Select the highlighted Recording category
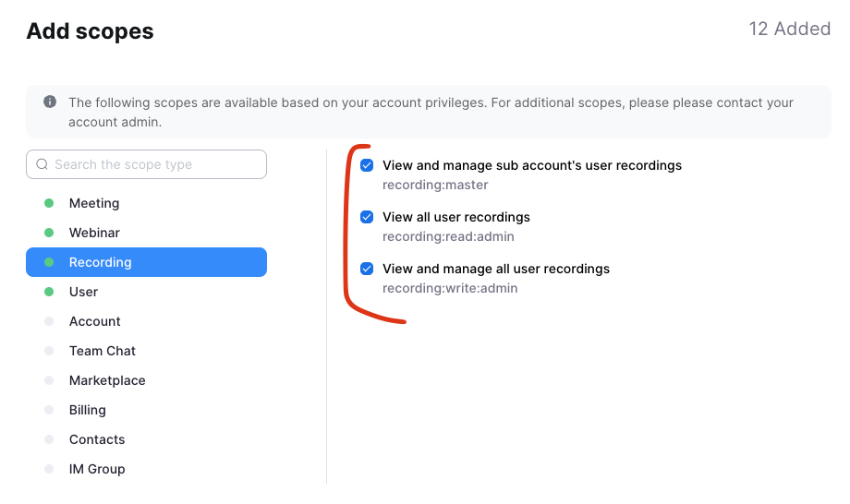 [x=146, y=262]
